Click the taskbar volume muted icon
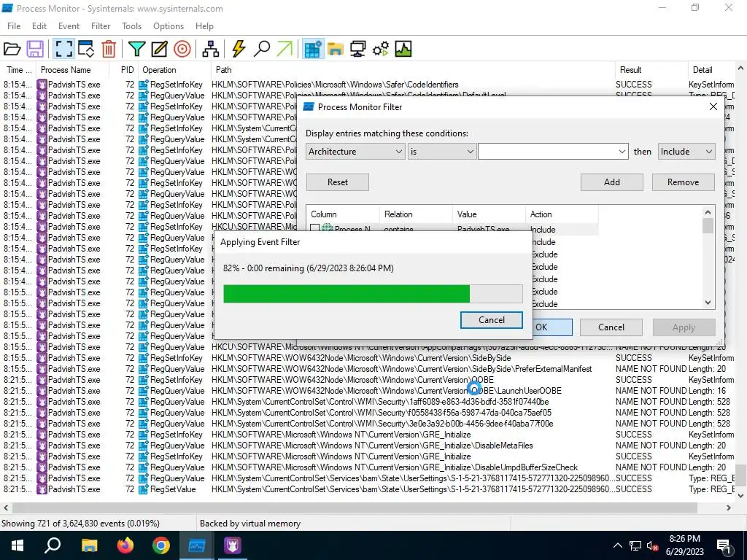747x560 pixels. [653, 546]
